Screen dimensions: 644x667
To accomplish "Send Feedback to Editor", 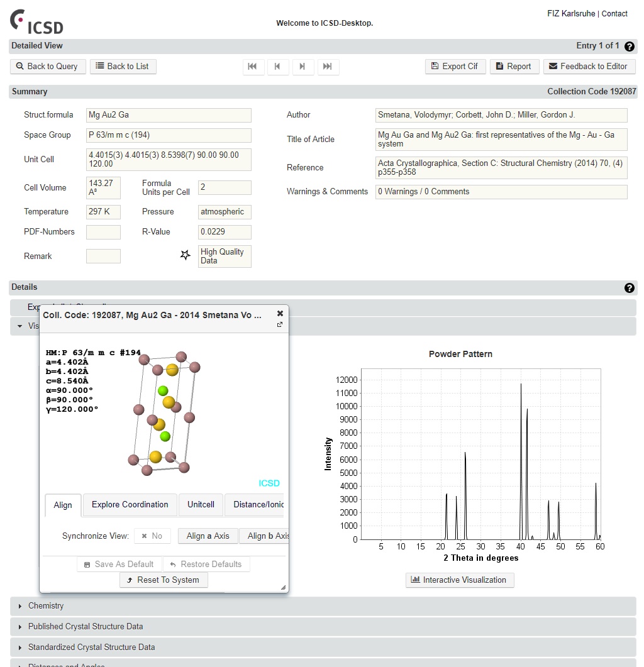I will click(x=589, y=67).
